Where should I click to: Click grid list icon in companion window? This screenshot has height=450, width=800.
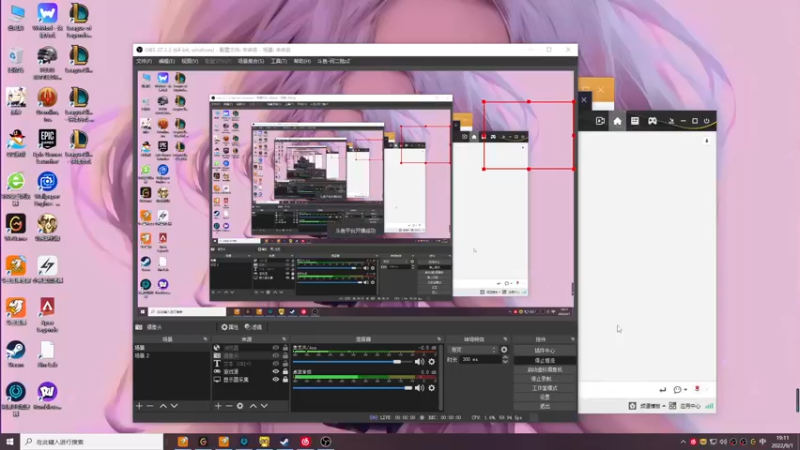click(635, 121)
